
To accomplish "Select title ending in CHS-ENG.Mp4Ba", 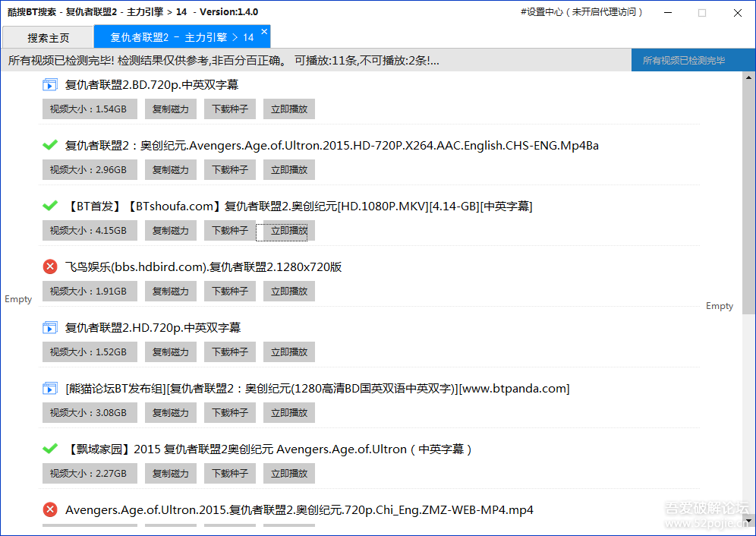I will click(x=332, y=146).
